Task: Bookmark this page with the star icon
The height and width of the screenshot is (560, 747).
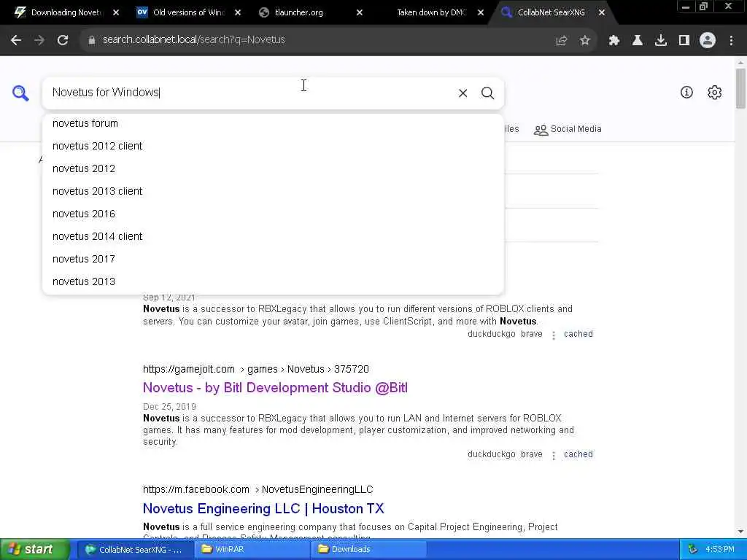Action: 585,41
